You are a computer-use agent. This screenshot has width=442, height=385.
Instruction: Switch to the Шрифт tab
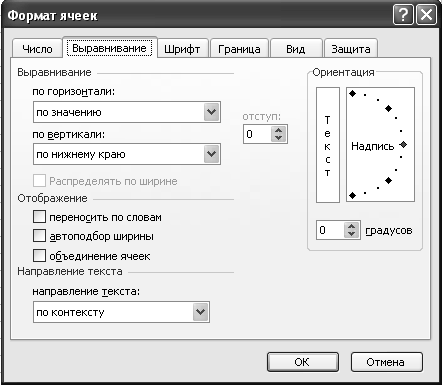coord(182,49)
